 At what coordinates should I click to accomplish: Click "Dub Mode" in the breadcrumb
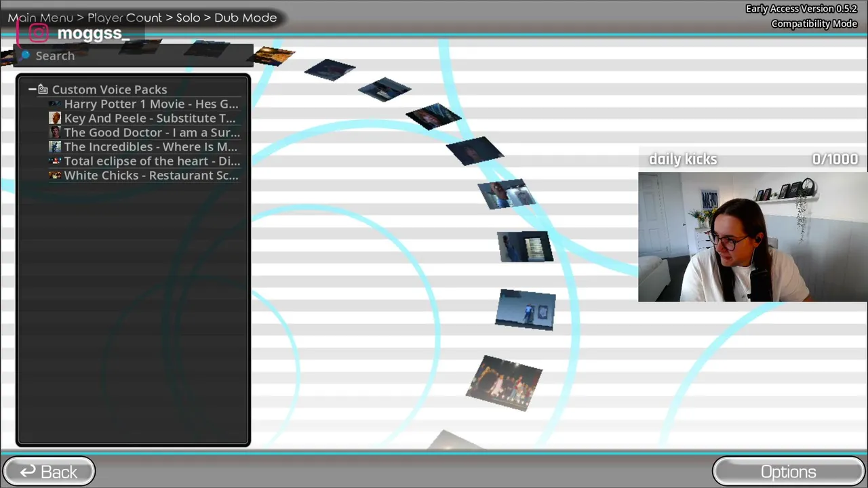245,18
